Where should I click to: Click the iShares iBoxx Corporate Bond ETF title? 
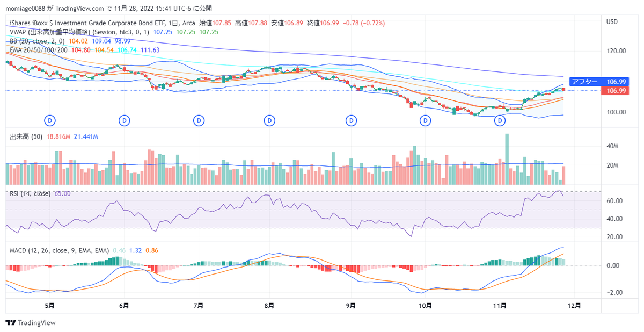[103, 24]
